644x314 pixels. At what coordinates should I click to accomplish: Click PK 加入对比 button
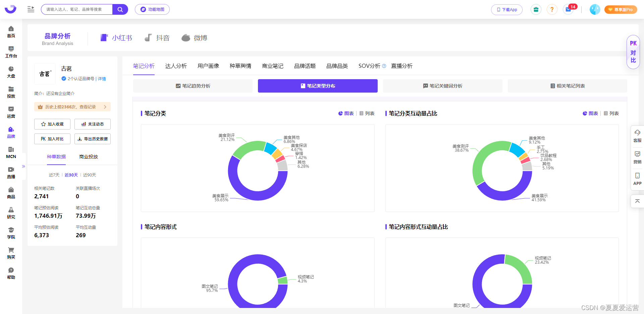coord(52,139)
